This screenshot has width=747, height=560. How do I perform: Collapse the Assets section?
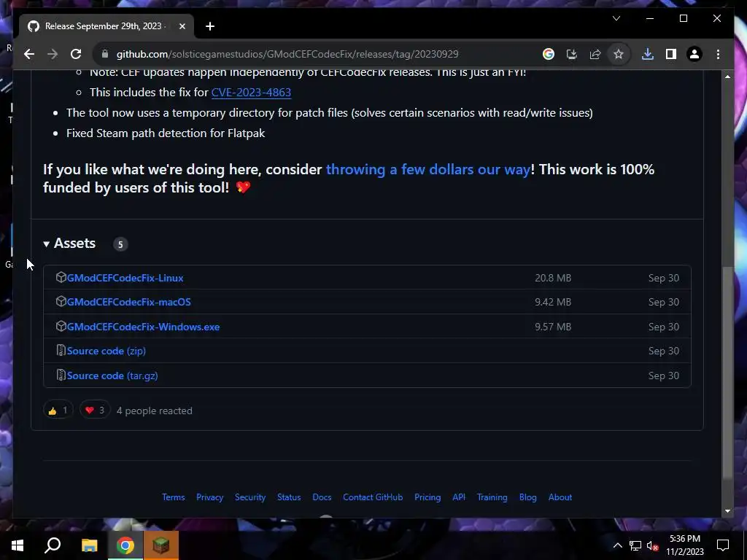tap(69, 244)
